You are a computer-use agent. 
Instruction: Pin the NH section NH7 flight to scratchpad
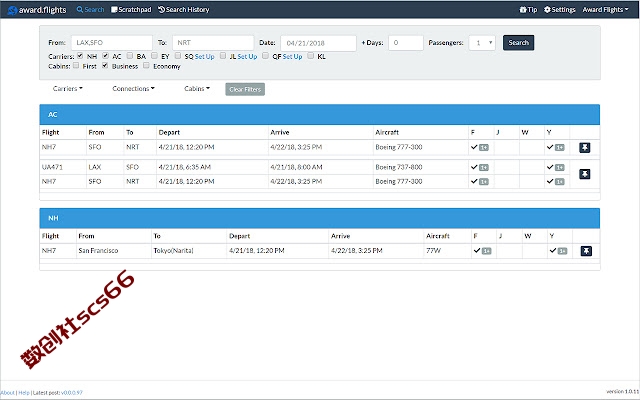point(586,251)
